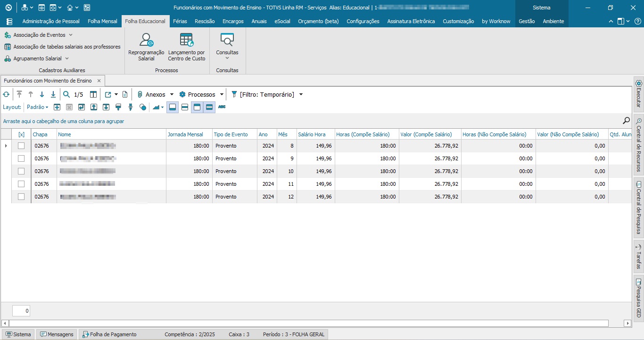Expand the Consultas ribbon dropdown
Viewport: 644px width, 340px height.
[x=227, y=52]
